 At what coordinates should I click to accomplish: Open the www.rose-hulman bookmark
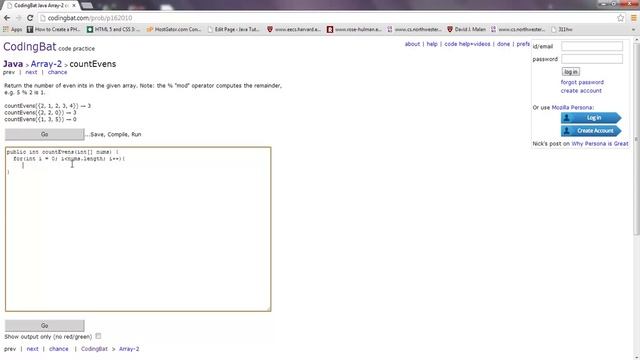(354, 29)
